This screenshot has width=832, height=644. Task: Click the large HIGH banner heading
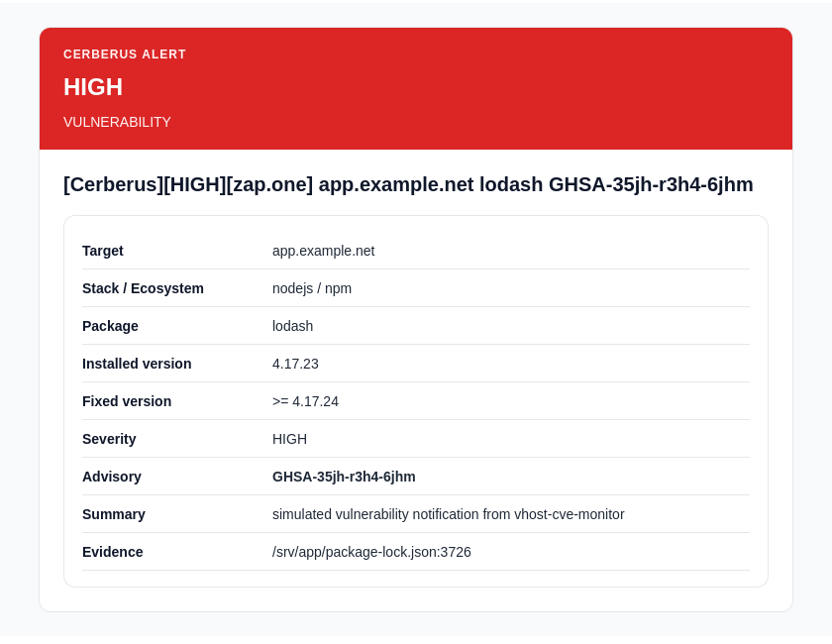(x=93, y=87)
